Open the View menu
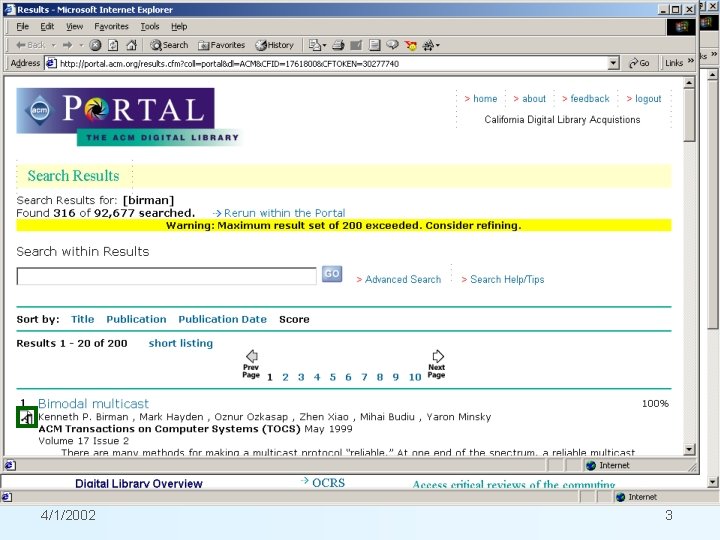 [x=74, y=27]
